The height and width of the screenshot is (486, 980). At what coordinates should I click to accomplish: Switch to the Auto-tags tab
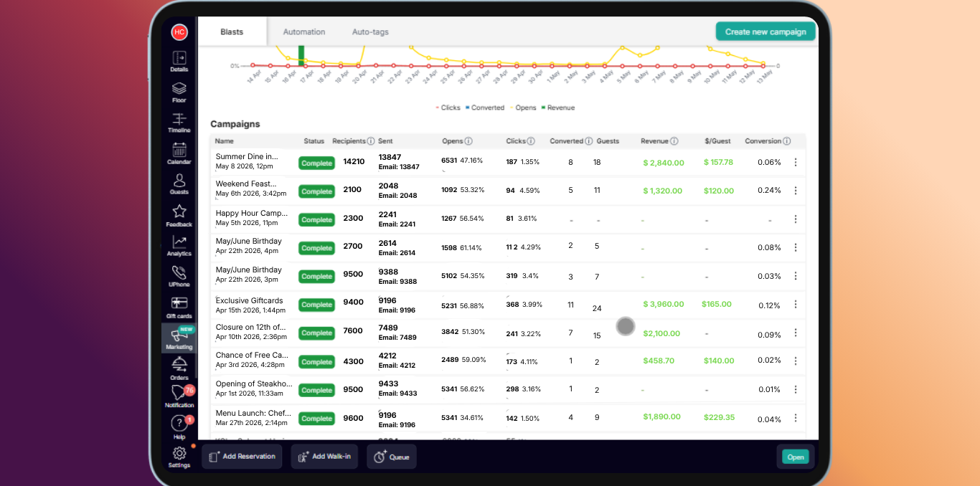[370, 32]
